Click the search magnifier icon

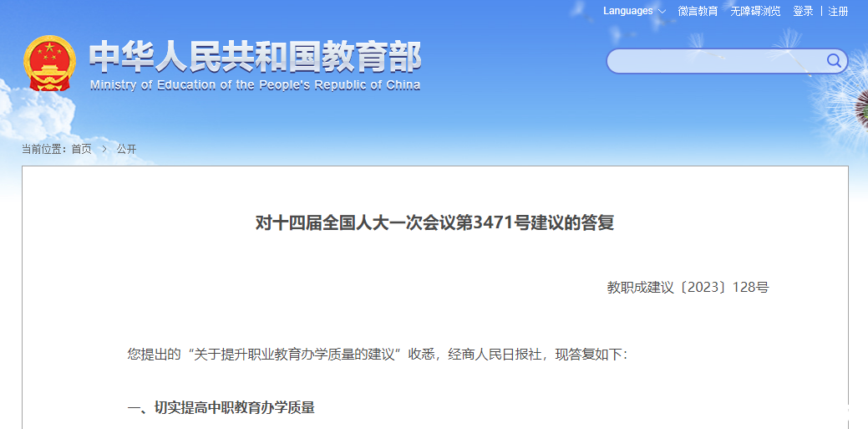[x=834, y=60]
